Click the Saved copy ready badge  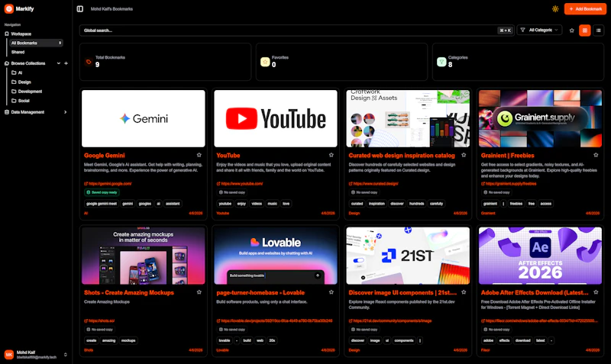[x=102, y=192]
